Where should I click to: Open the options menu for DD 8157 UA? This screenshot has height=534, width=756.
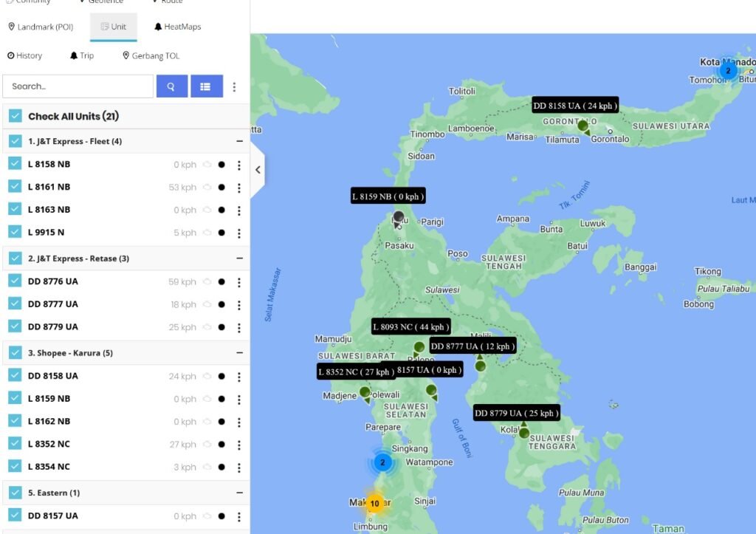pyautogui.click(x=239, y=517)
